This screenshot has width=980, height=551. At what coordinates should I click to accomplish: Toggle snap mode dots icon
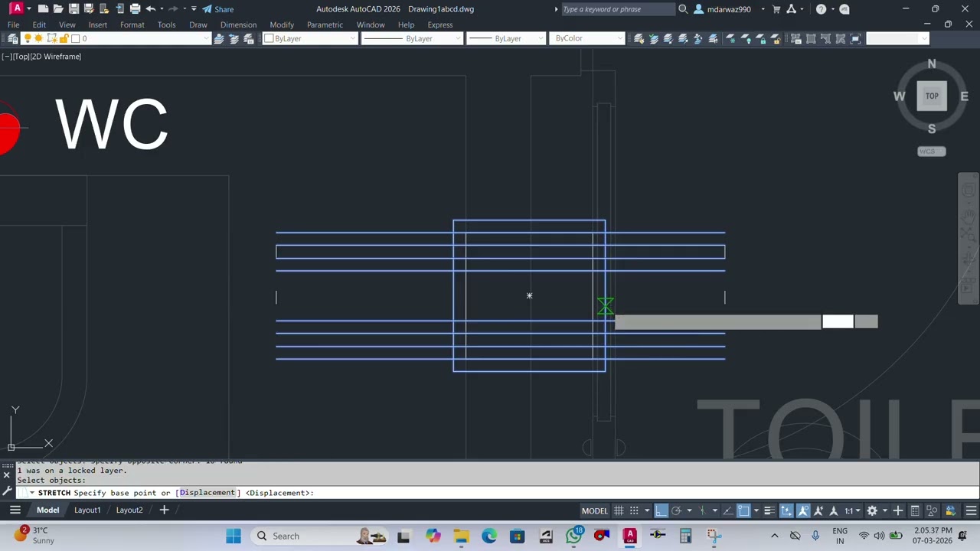click(x=634, y=510)
